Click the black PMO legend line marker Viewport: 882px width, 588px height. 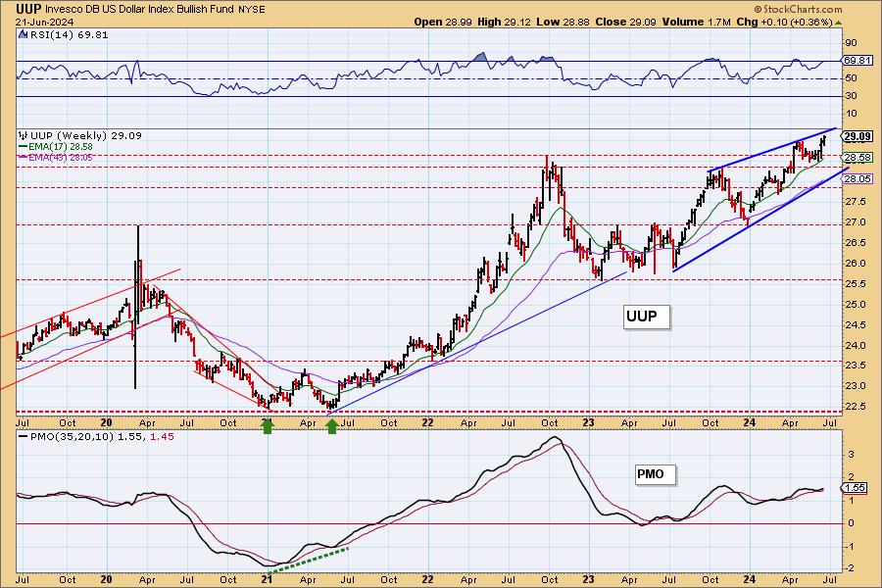tap(24, 437)
